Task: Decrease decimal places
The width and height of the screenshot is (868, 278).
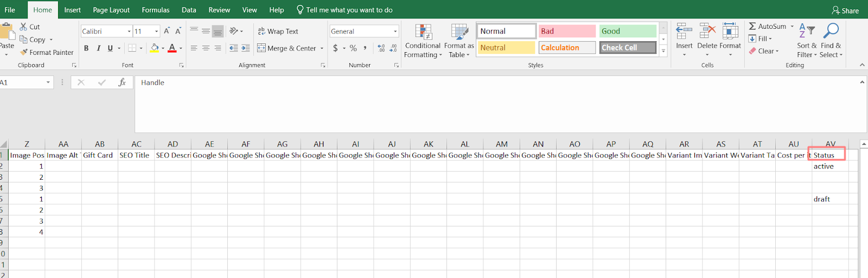Action: 393,48
